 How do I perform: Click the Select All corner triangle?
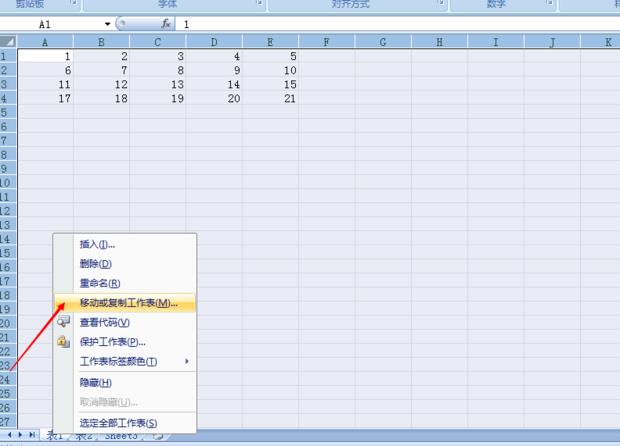tap(8, 42)
